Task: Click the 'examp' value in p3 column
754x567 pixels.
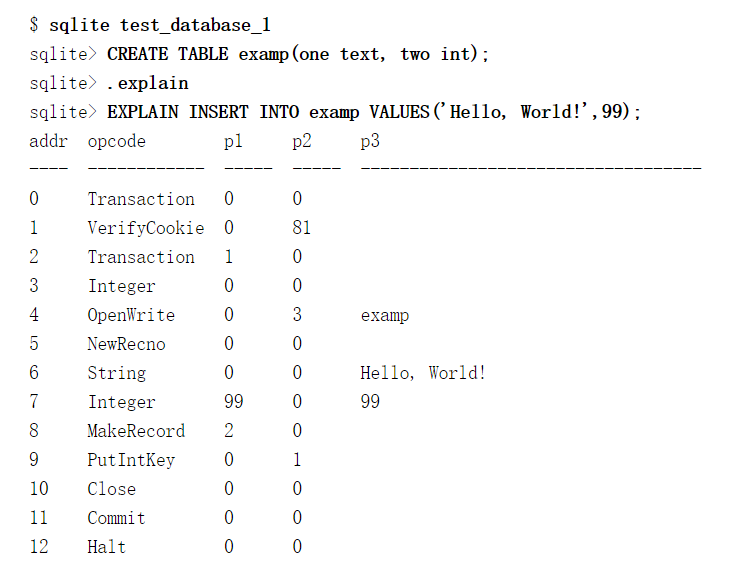Action: (x=385, y=315)
